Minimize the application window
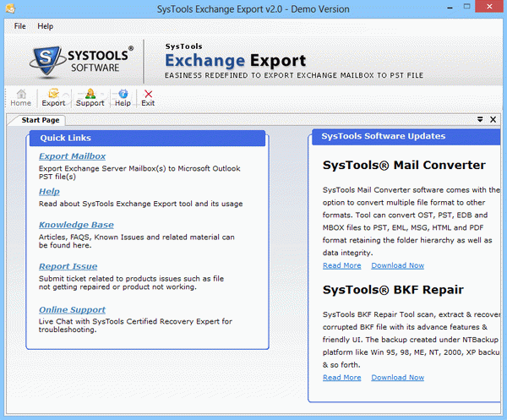507x420 pixels. [x=450, y=7]
